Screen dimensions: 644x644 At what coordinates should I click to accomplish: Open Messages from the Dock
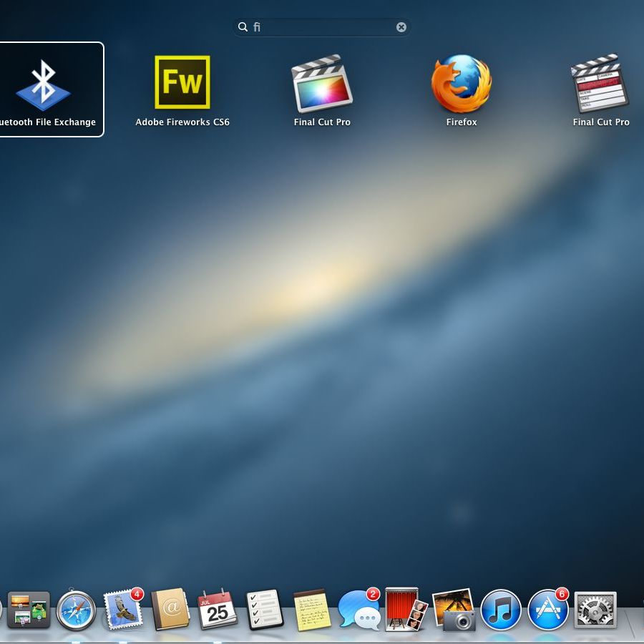tap(359, 610)
